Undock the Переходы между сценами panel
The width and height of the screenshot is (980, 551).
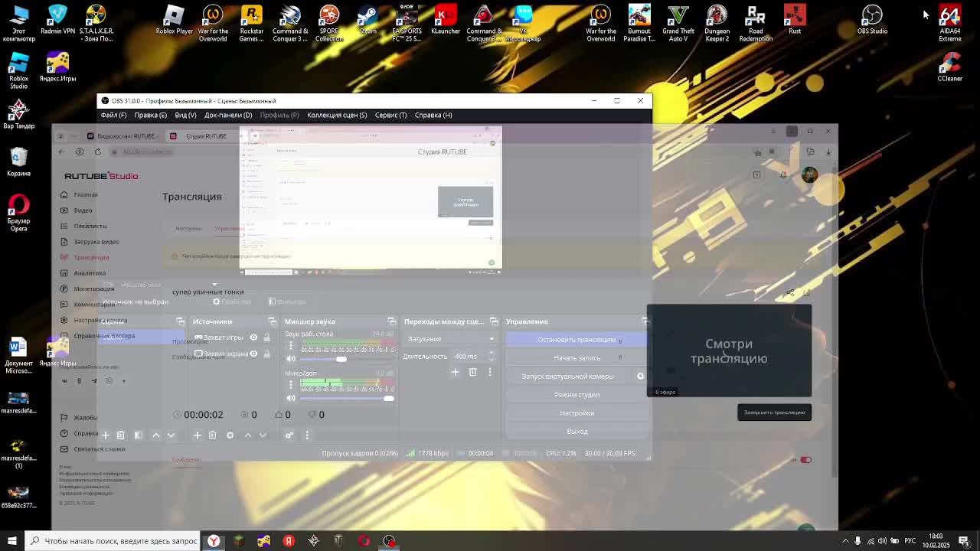coord(494,321)
